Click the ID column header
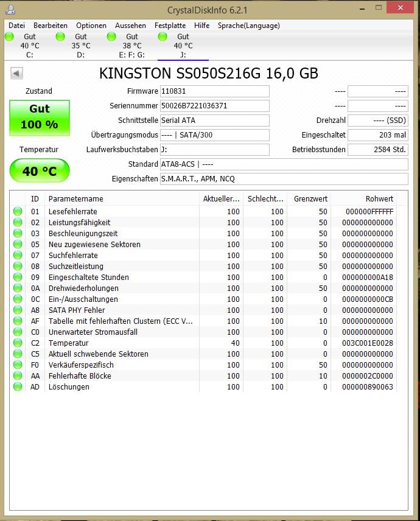 [35, 198]
